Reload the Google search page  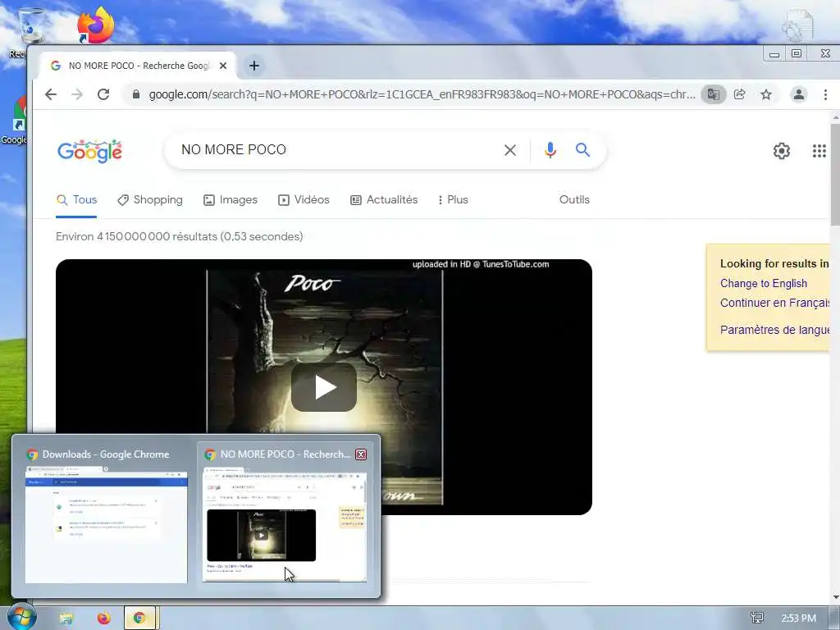coord(103,94)
